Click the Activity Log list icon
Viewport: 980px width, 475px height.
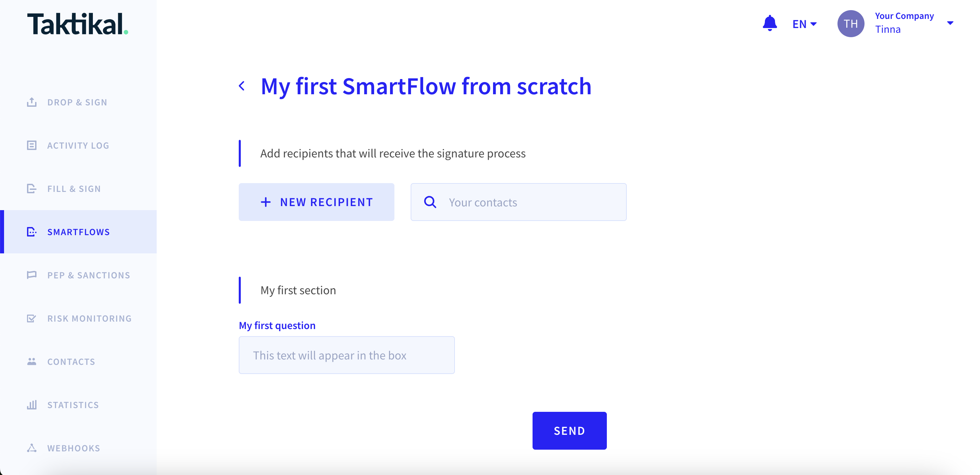[32, 145]
